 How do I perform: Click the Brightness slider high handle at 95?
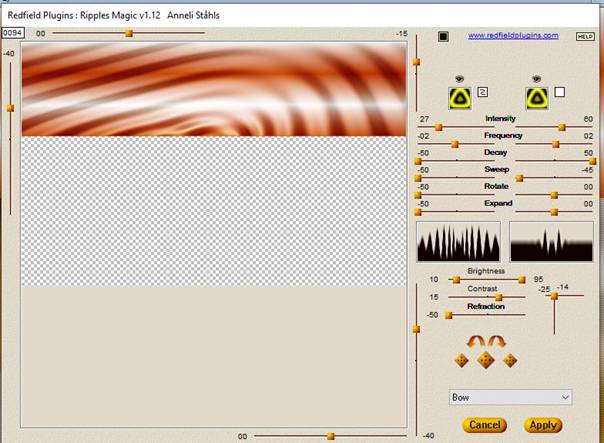click(x=522, y=280)
